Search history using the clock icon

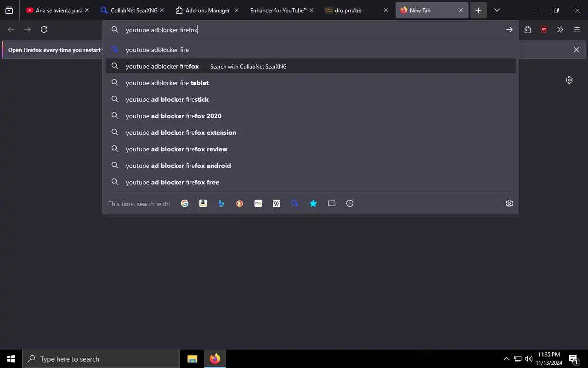pyautogui.click(x=350, y=203)
